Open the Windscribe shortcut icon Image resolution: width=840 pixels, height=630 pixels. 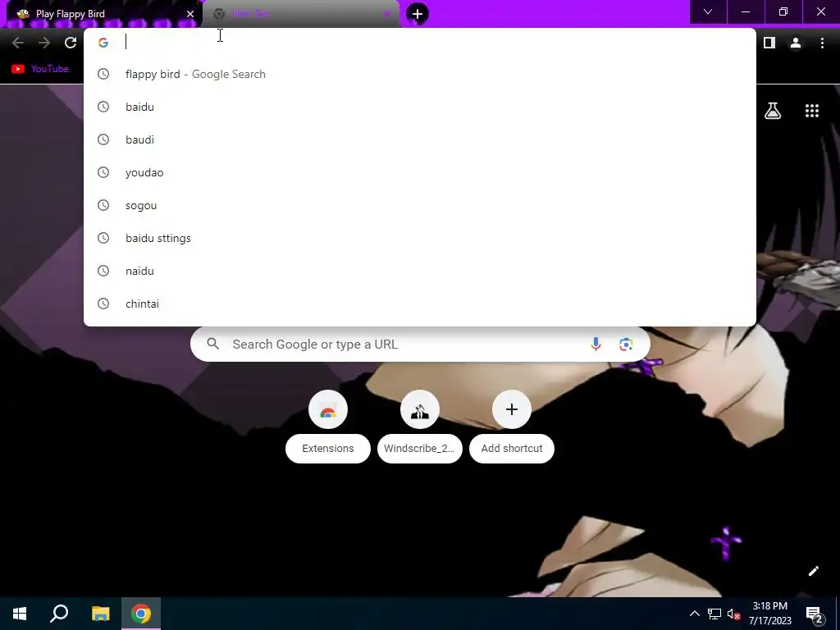point(420,410)
